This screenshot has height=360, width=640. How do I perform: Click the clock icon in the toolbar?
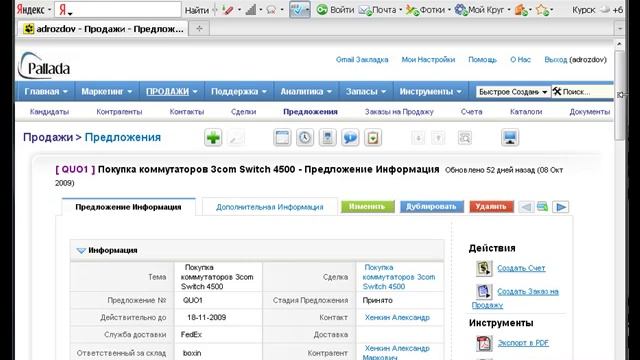pyautogui.click(x=305, y=138)
